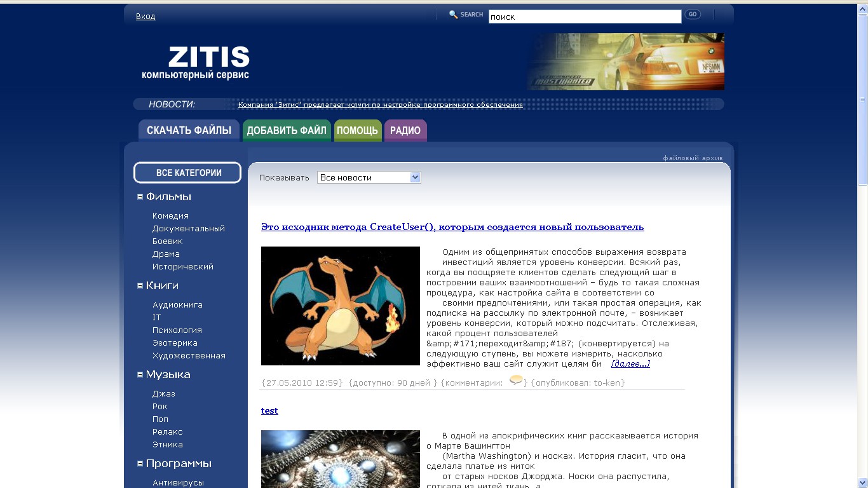Collapse the Книги category
Image resolution: width=868 pixels, height=488 pixels.
pyautogui.click(x=140, y=286)
